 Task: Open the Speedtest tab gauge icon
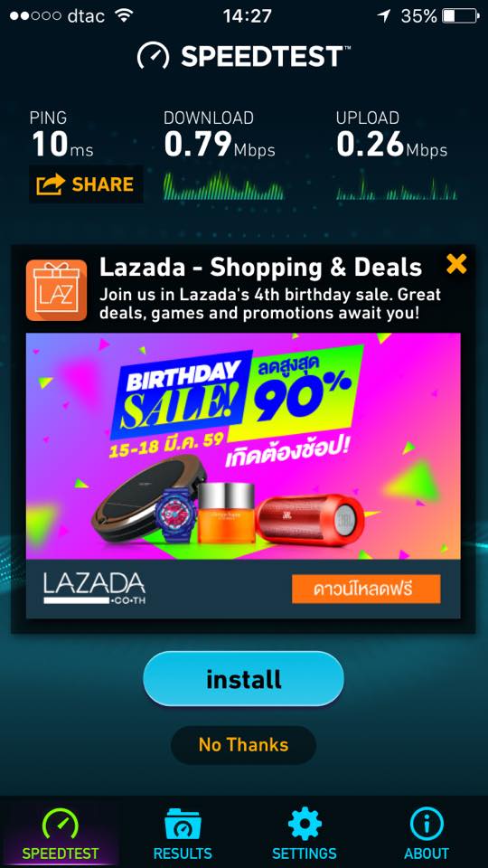pos(61,823)
